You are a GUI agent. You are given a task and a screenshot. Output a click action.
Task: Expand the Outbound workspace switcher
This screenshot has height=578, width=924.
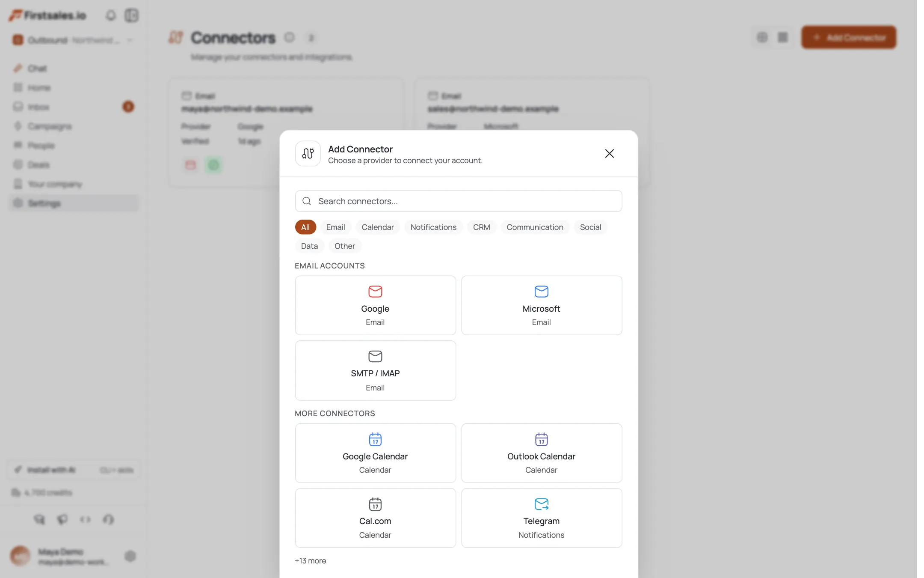coord(73,40)
